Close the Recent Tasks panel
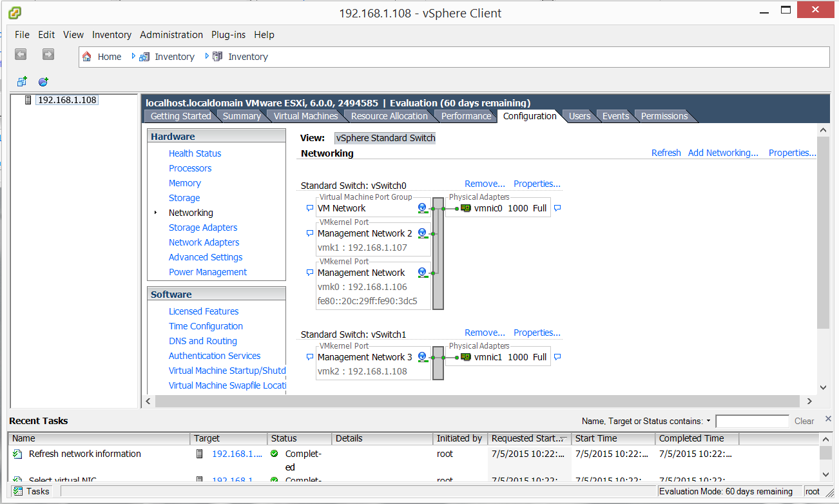Viewport: 839px width, 504px height. click(x=829, y=419)
